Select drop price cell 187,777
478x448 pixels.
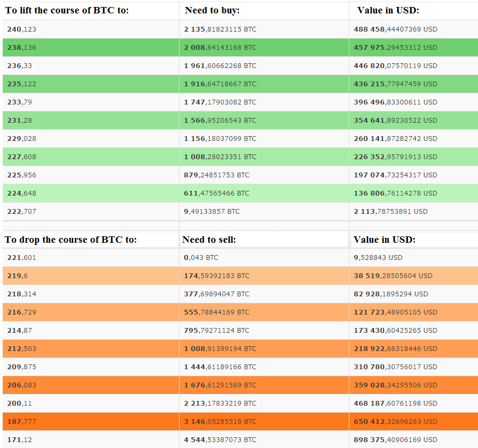click(x=21, y=422)
